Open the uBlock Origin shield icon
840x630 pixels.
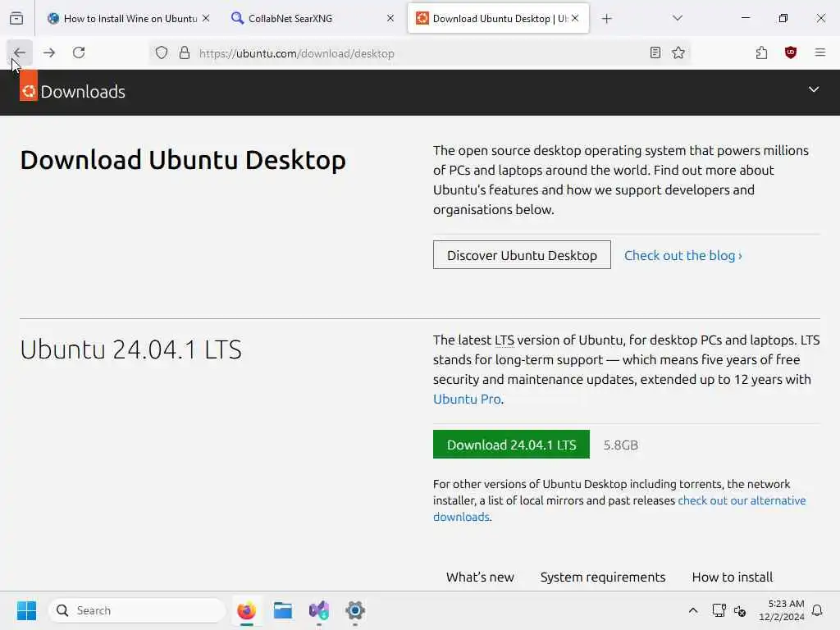[790, 52]
